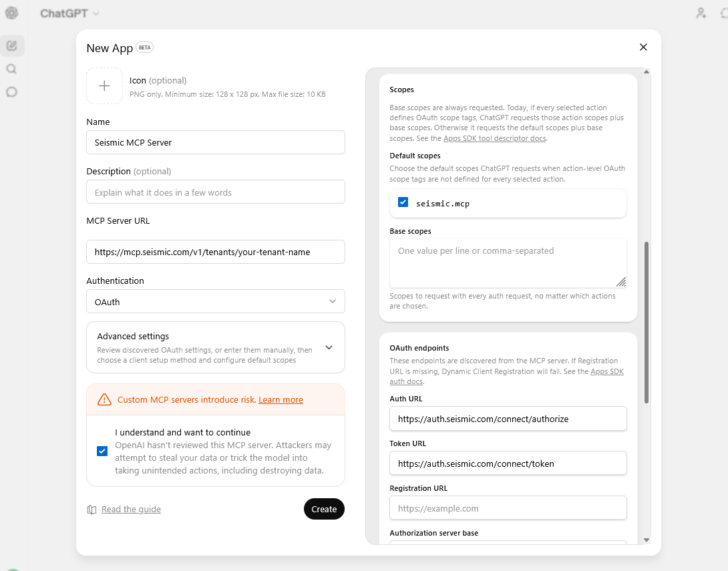Viewport: 728px width, 571px height.
Task: Open the chats list icon in sidebar
Action: [x=11, y=91]
